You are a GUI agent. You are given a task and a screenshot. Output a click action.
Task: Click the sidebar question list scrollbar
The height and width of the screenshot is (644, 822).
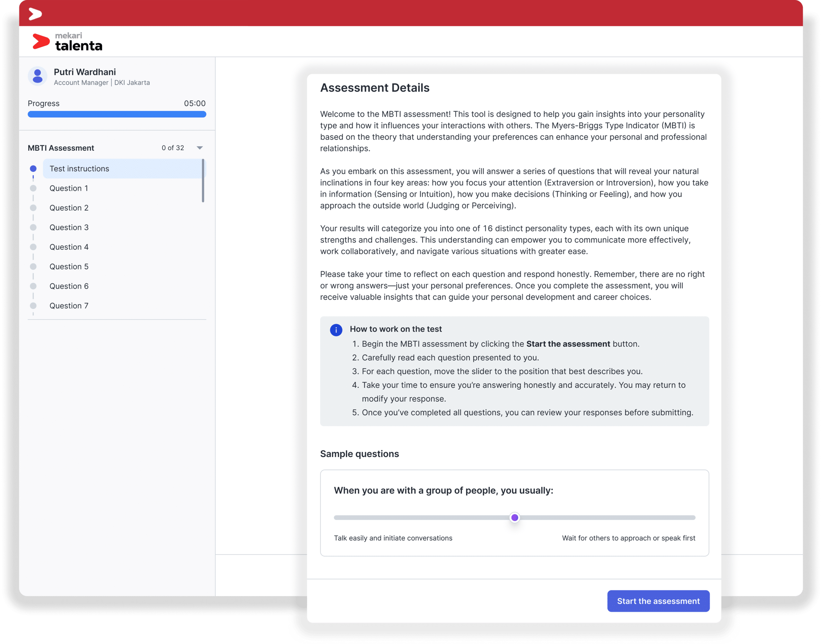[x=203, y=181]
